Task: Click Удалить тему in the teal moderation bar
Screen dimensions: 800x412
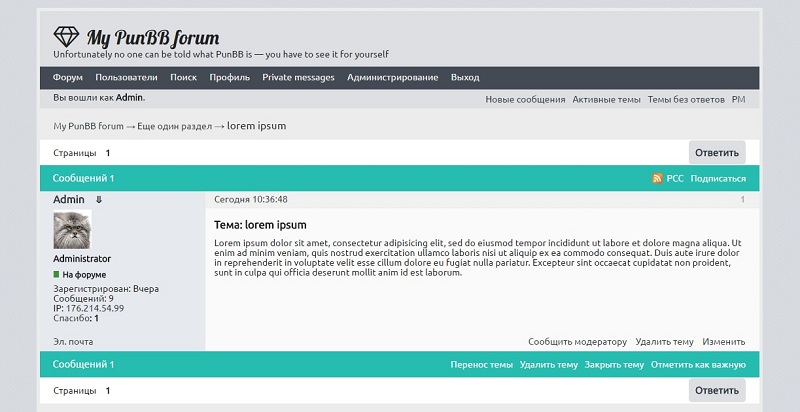Action: [548, 365]
